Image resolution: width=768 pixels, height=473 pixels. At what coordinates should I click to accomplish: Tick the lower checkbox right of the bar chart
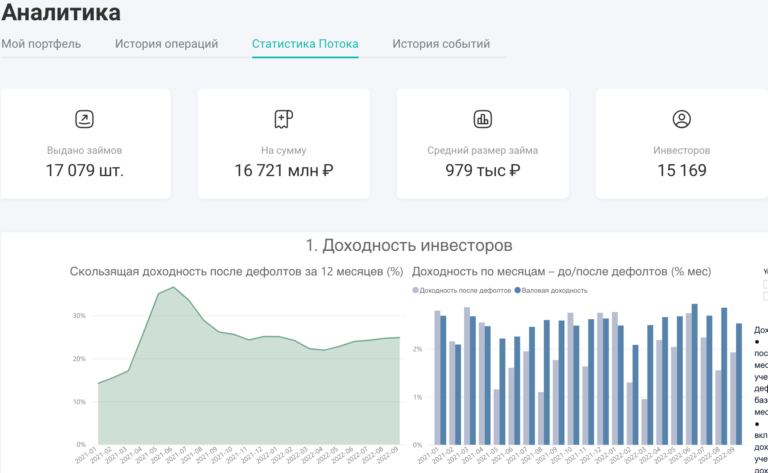pos(765,297)
